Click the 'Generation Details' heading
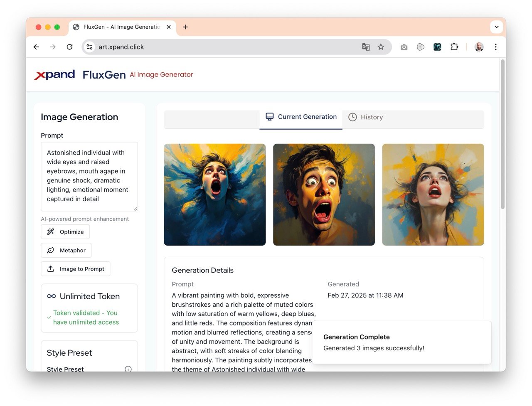The height and width of the screenshot is (406, 532). 202,270
